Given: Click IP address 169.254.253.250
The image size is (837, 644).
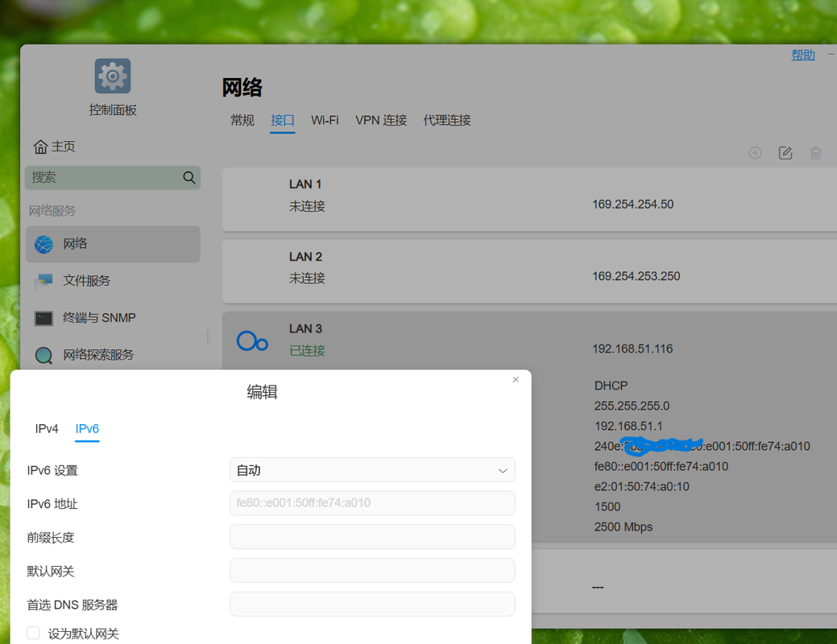Looking at the screenshot, I should pos(636,276).
